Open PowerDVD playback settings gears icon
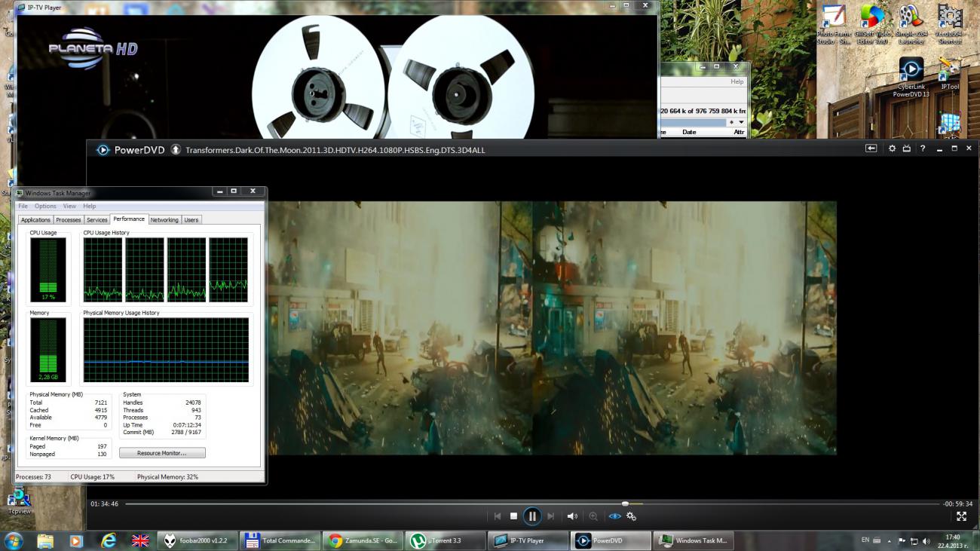This screenshot has width=980, height=551. (632, 516)
